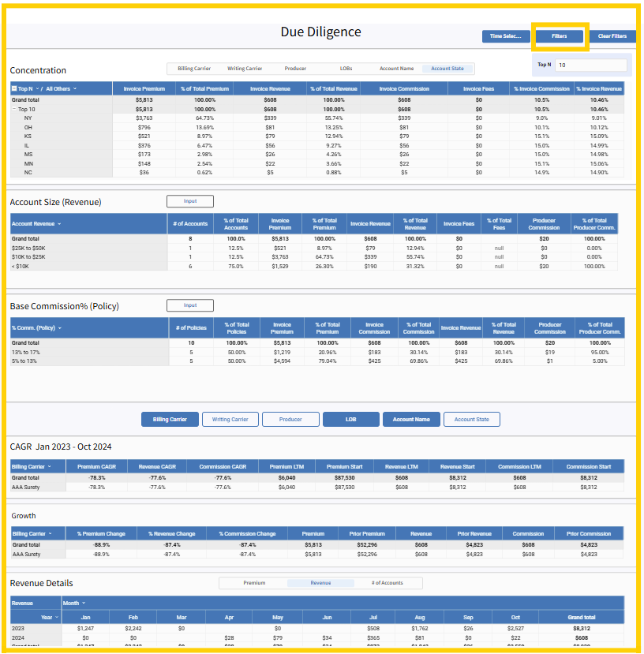Click the Clear Filters button

pos(612,36)
